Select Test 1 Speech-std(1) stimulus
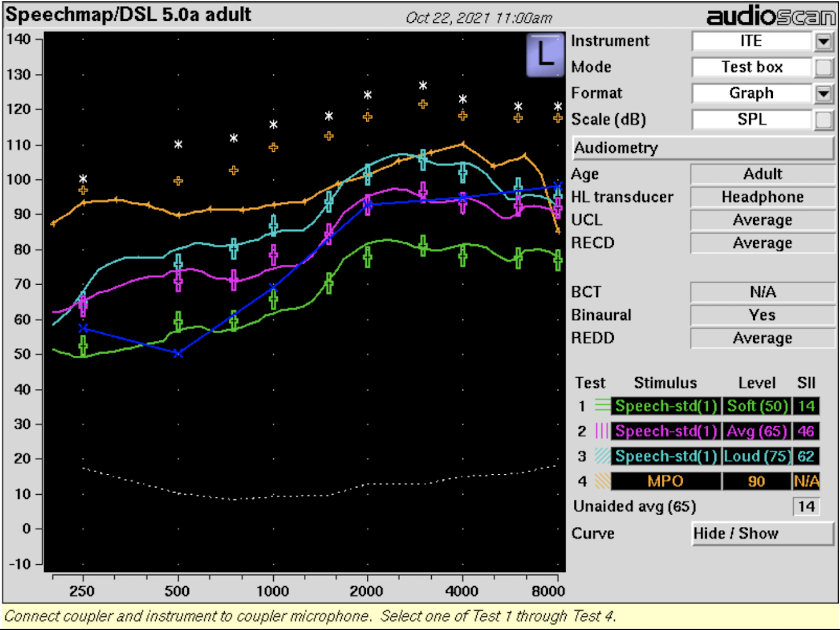 (x=666, y=406)
